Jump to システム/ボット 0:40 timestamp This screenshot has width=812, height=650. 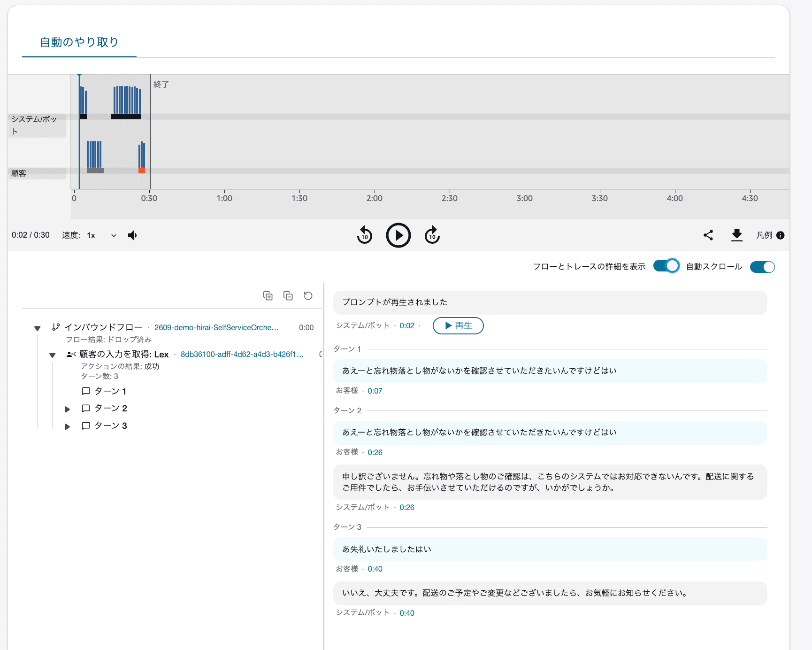[x=407, y=613]
